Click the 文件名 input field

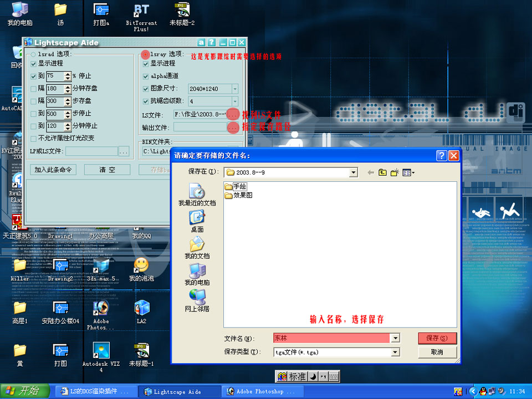[x=332, y=338]
